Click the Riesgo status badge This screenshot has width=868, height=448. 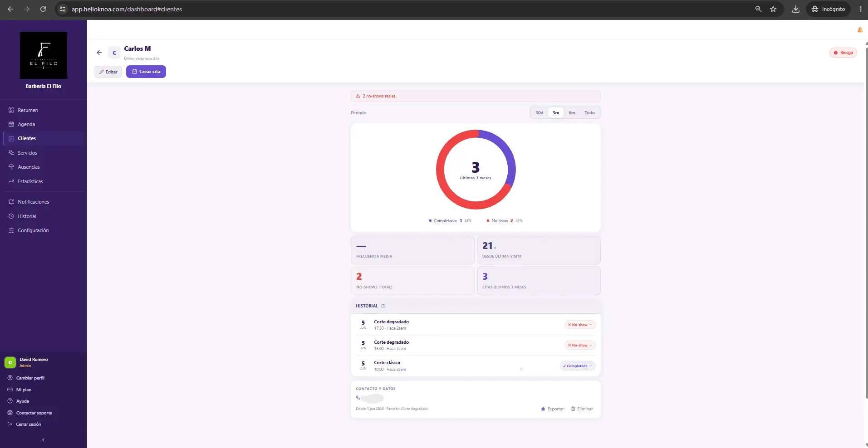click(843, 53)
